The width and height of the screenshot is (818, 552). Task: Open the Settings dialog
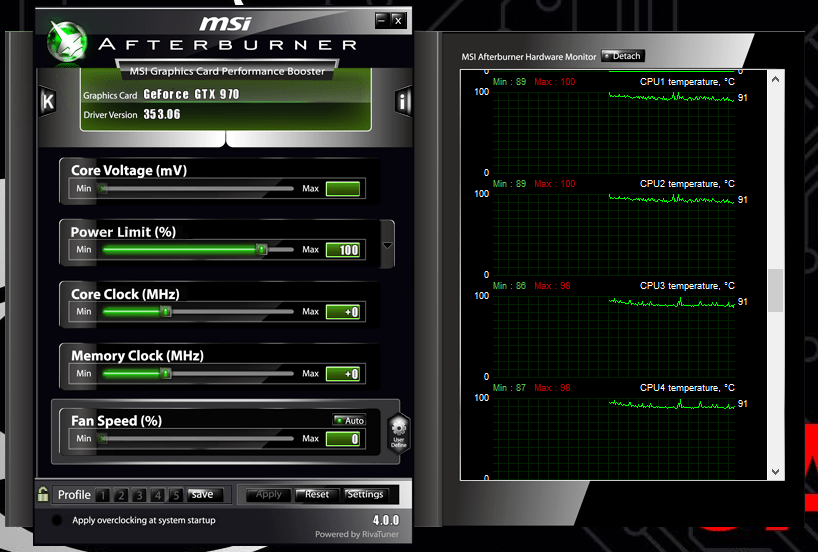click(x=365, y=495)
